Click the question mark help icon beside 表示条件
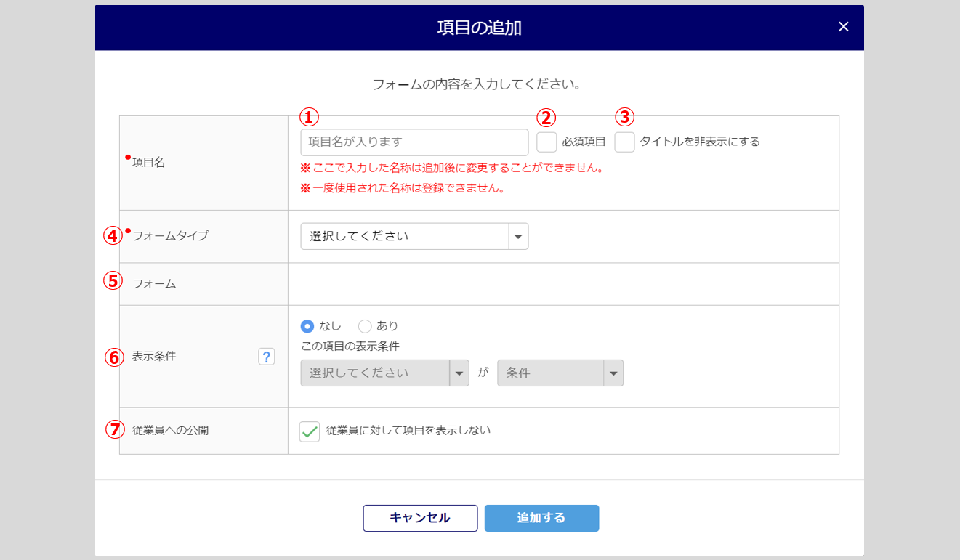Screen dimensions: 960x560 tap(267, 357)
